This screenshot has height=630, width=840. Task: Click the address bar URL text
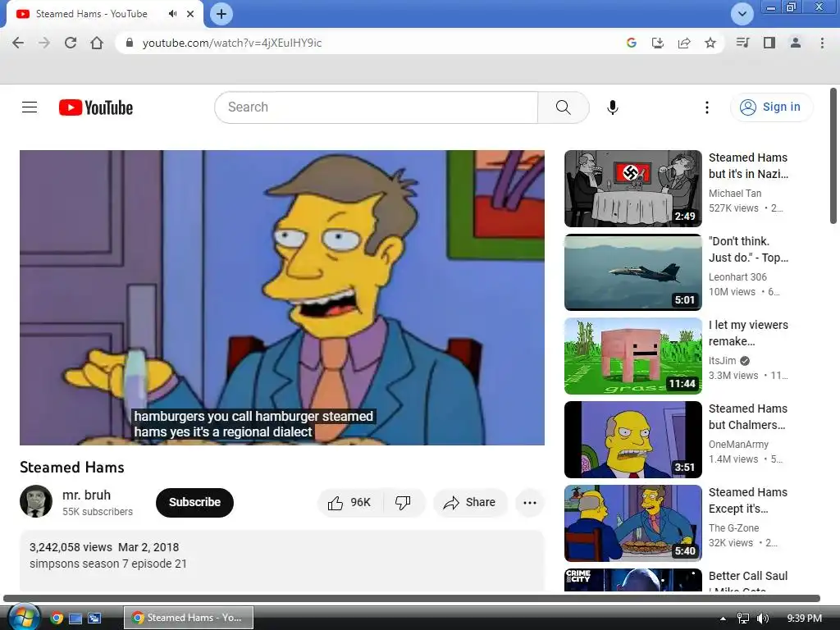(x=232, y=43)
